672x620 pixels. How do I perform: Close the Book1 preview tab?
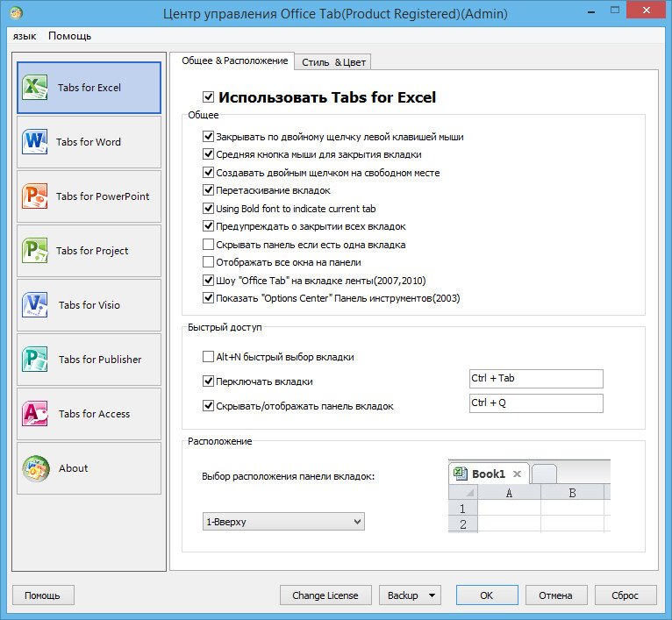pos(518,474)
